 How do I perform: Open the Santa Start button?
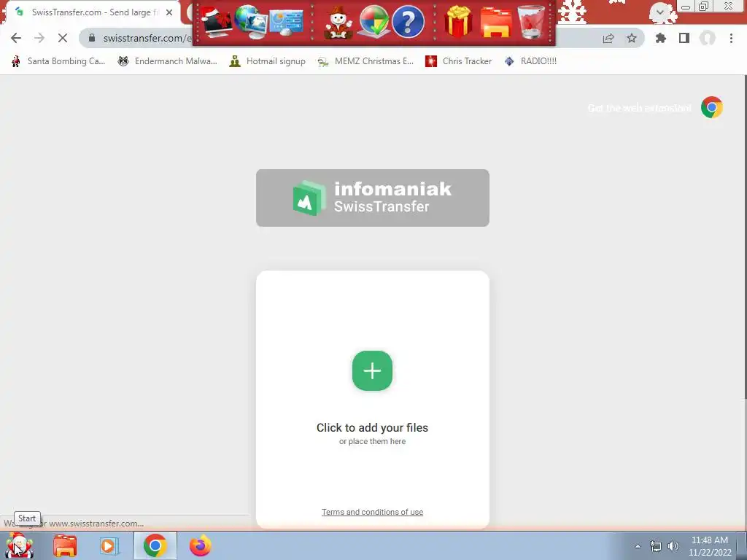pyautogui.click(x=19, y=545)
